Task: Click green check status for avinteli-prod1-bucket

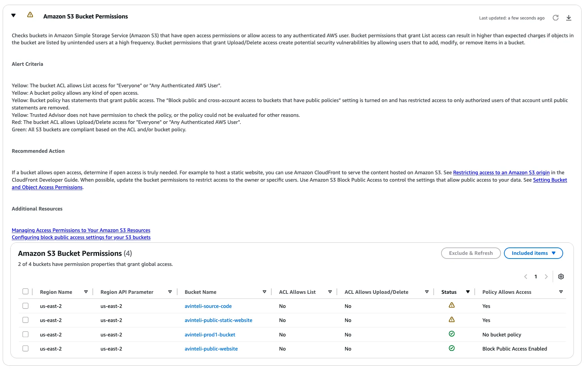Action: point(452,334)
